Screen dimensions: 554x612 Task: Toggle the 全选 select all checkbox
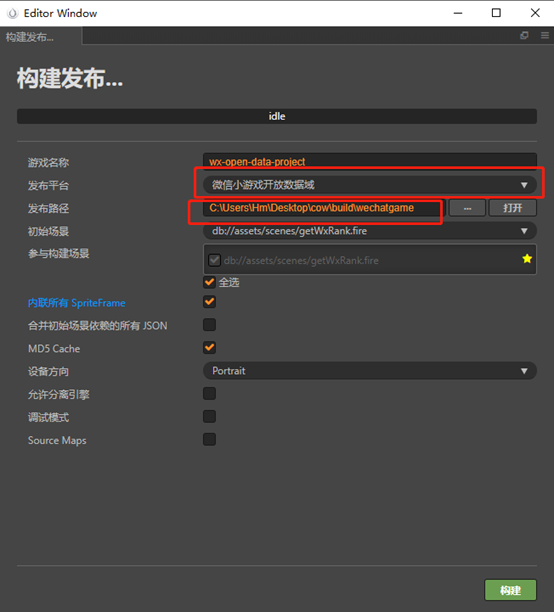210,282
